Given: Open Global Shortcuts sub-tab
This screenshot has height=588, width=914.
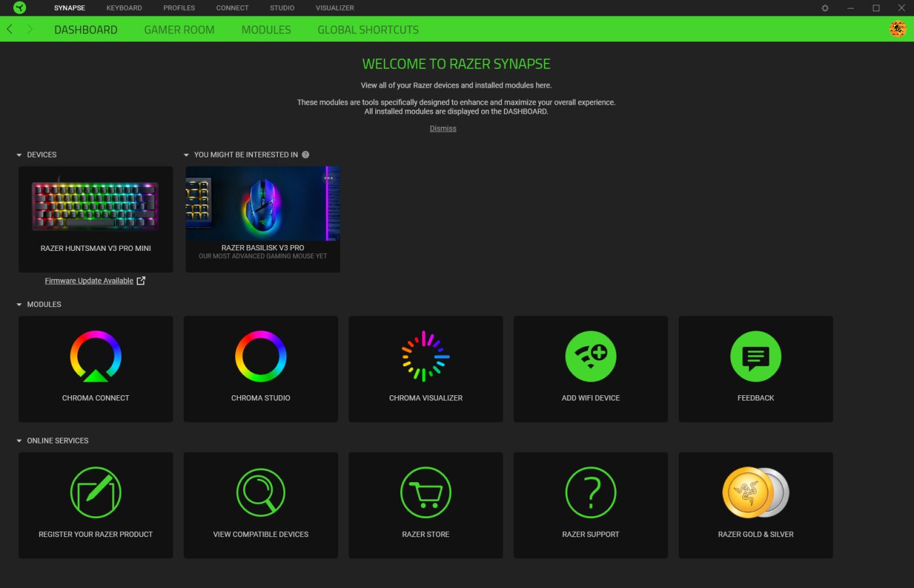Looking at the screenshot, I should (x=368, y=29).
